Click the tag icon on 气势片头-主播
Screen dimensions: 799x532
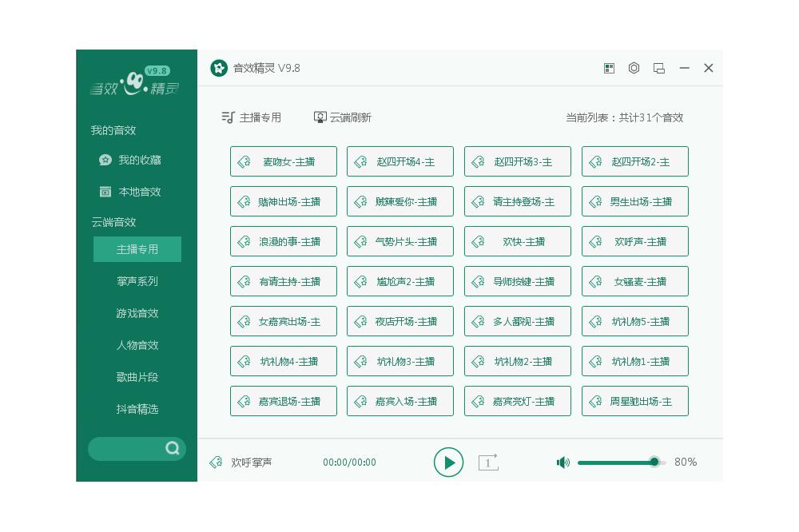(360, 241)
